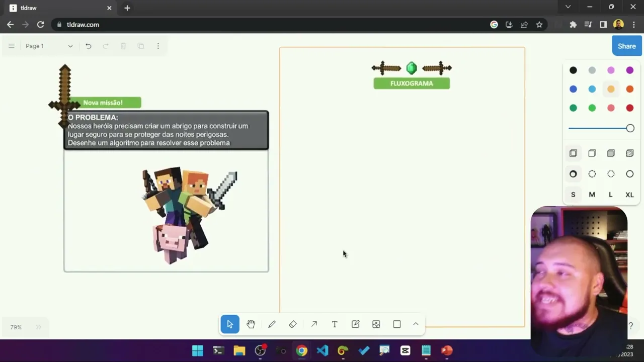Set size to L

tap(611, 195)
